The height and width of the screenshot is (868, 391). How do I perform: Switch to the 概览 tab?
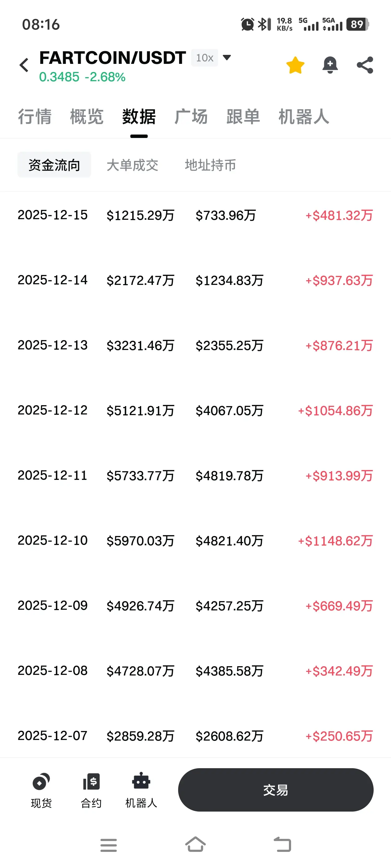(x=87, y=117)
